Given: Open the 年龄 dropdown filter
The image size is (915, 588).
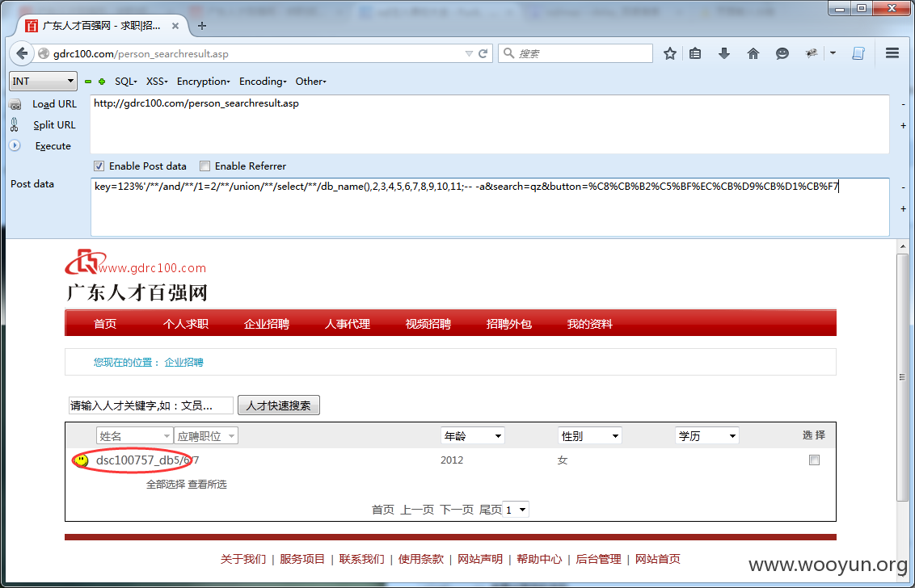Looking at the screenshot, I should pos(473,436).
